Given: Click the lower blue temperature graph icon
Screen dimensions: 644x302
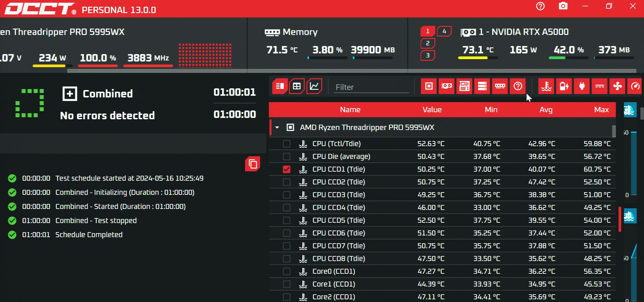Looking at the screenshot, I should coord(630,216).
